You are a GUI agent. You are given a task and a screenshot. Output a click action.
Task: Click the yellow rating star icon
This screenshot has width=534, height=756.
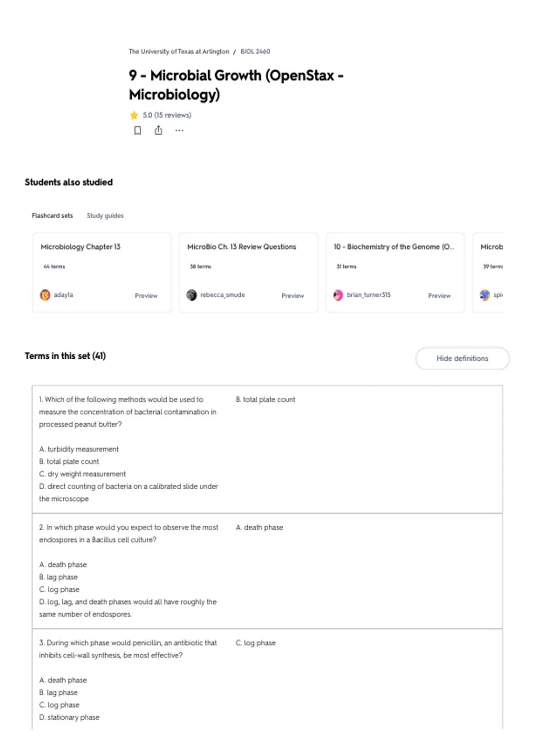(x=134, y=115)
